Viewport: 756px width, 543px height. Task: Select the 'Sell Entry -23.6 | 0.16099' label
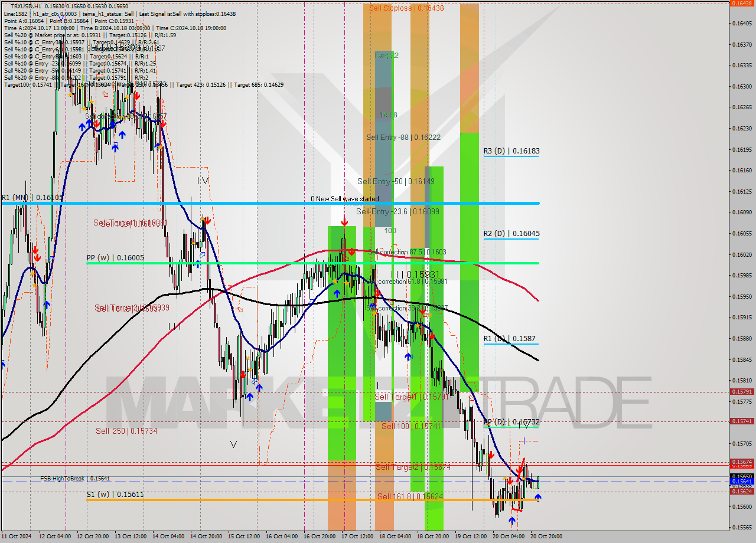[397, 211]
